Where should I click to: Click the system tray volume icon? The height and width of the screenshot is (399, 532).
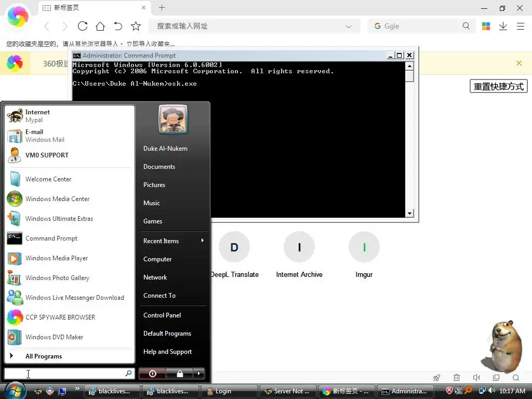pos(491,391)
